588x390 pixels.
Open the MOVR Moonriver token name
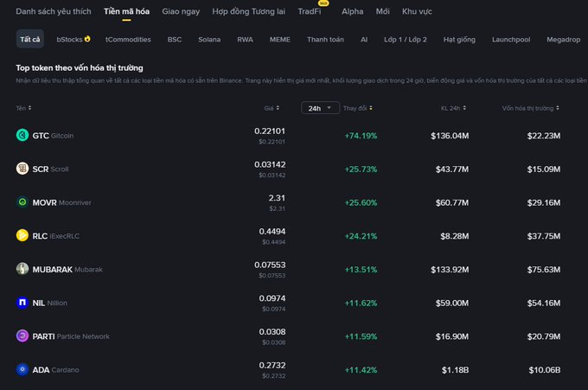(62, 202)
